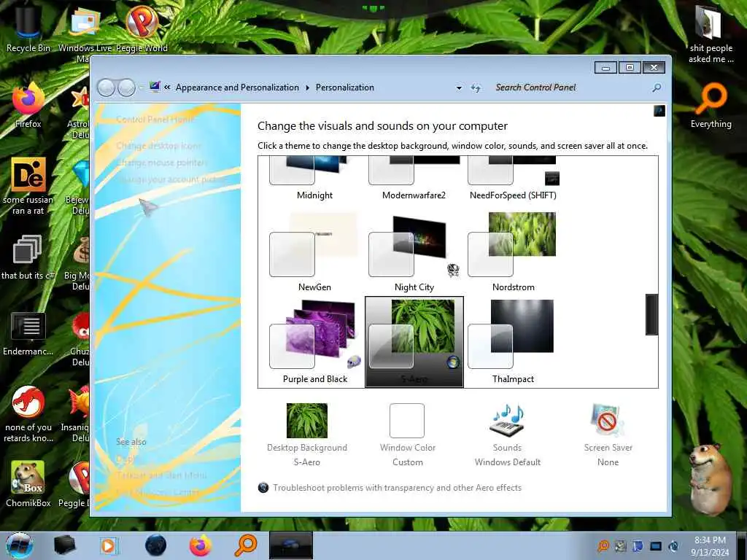Open Everything search from the taskbar
The image size is (747, 560).
click(x=246, y=545)
